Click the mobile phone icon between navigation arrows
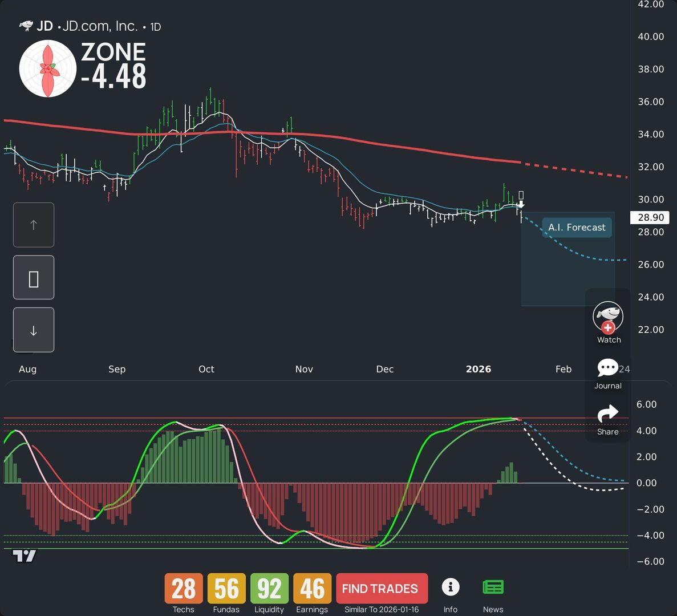Image resolution: width=677 pixels, height=616 pixels. coord(33,277)
